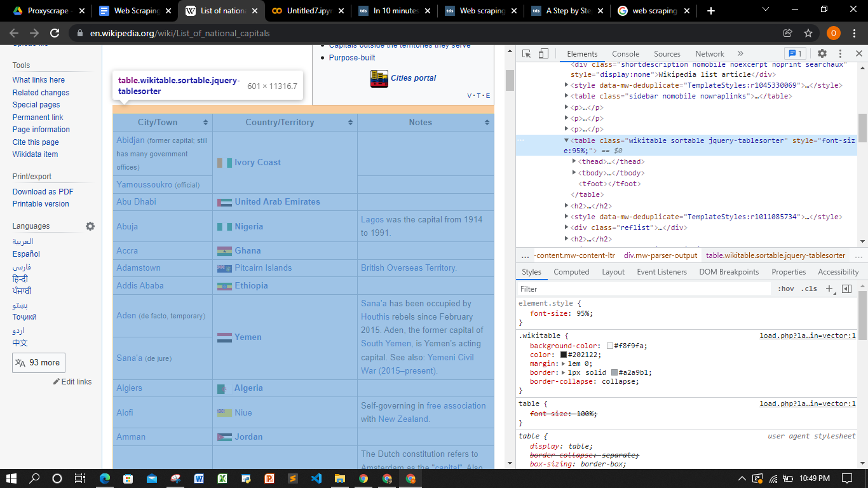Image resolution: width=868 pixels, height=488 pixels.
Task: Click the 93 more languages button
Action: click(39, 362)
